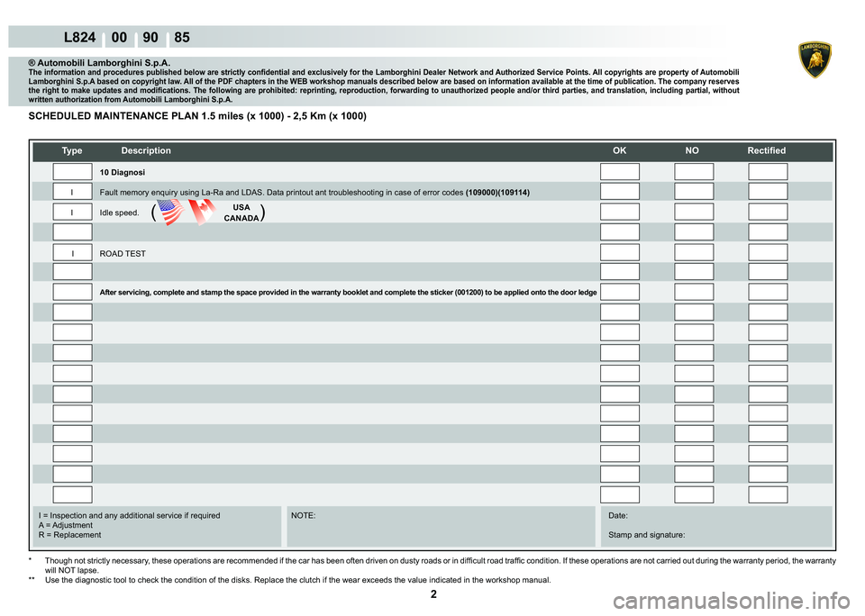Click the Idle speed text

tap(119, 213)
